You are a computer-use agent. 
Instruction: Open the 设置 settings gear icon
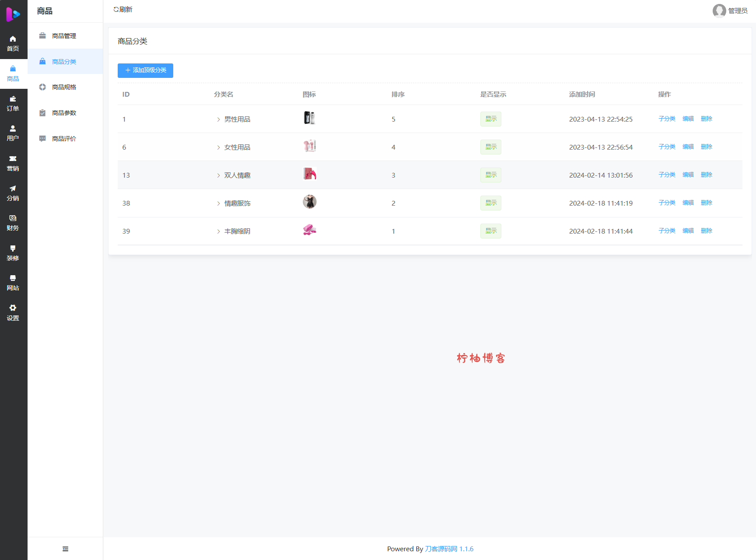click(x=13, y=308)
